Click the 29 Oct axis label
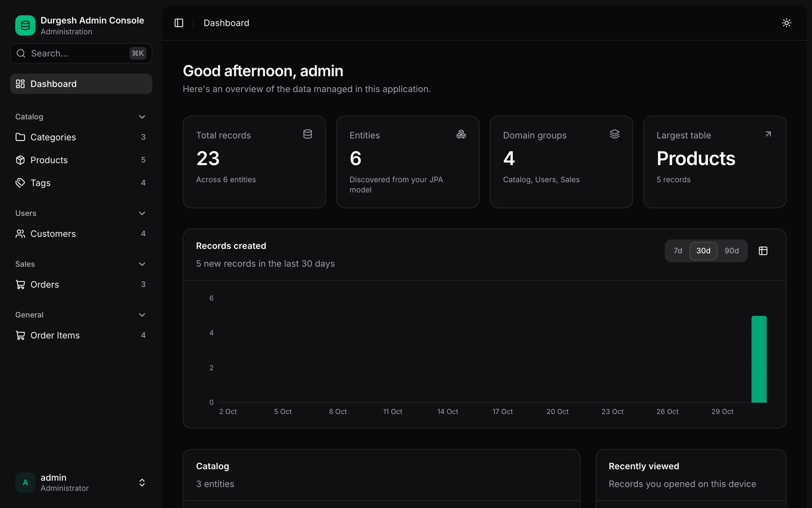The image size is (812, 508). coord(723,411)
